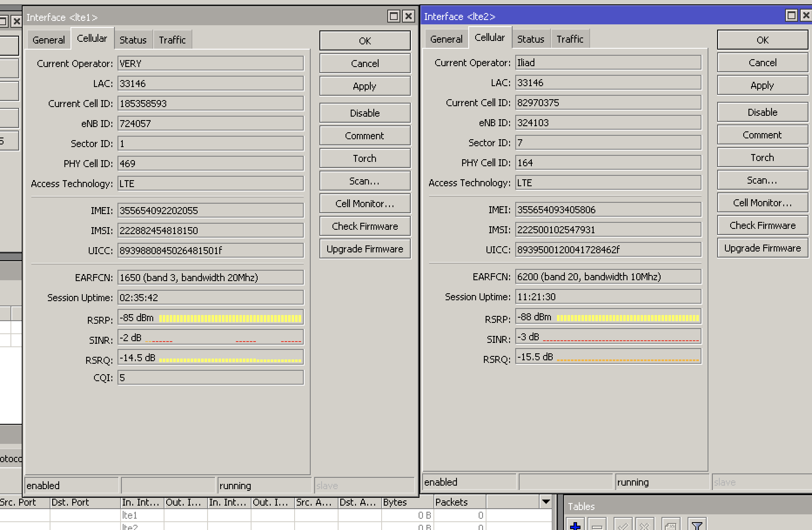Click the RSRP signal strength bar of lte2
Screen dimensions: 812x530
tap(607, 317)
